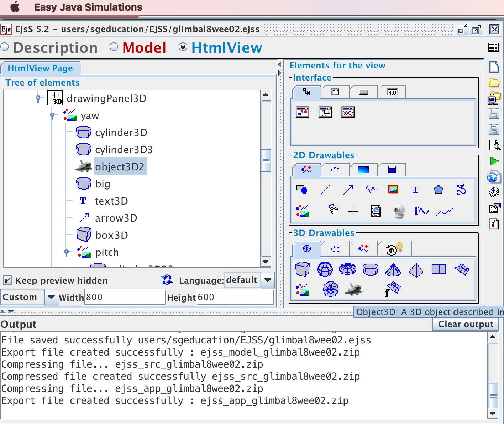
Task: Pick the 2D trail element icon
Action: [x=445, y=212]
